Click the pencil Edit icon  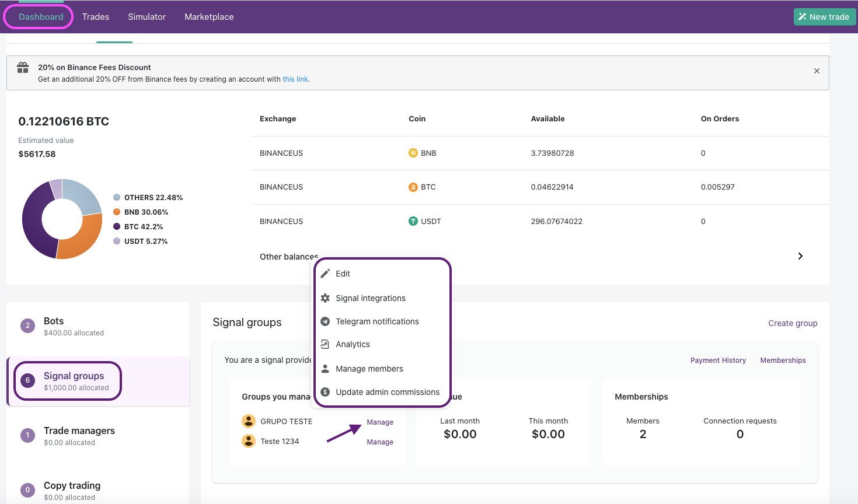tap(325, 274)
